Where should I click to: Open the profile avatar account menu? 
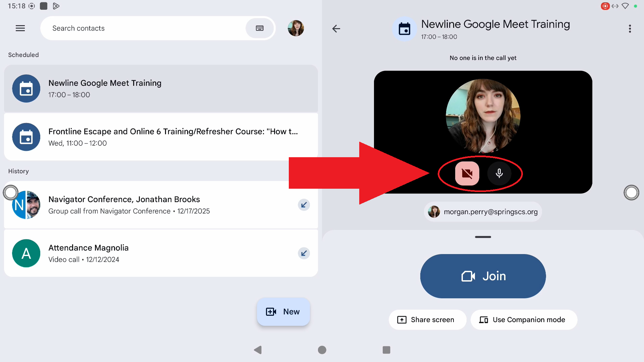click(296, 28)
